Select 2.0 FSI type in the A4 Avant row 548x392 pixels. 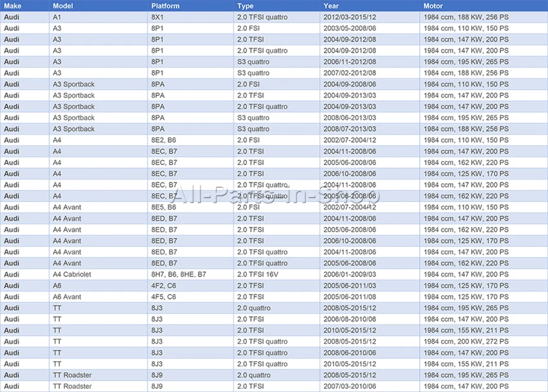(x=248, y=207)
